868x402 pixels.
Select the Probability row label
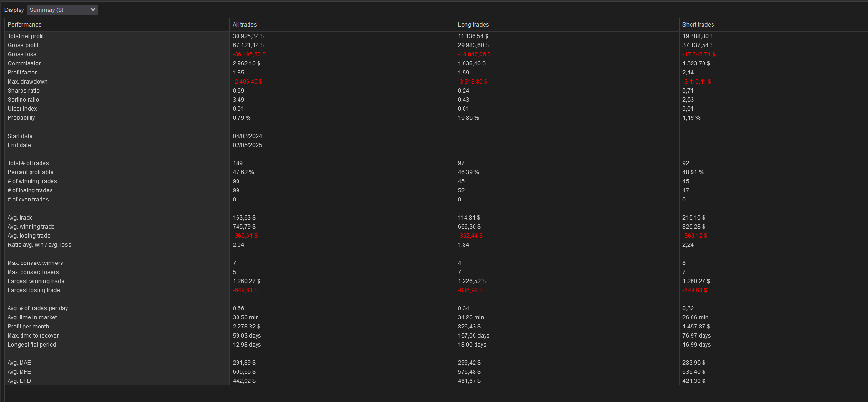[x=21, y=118]
